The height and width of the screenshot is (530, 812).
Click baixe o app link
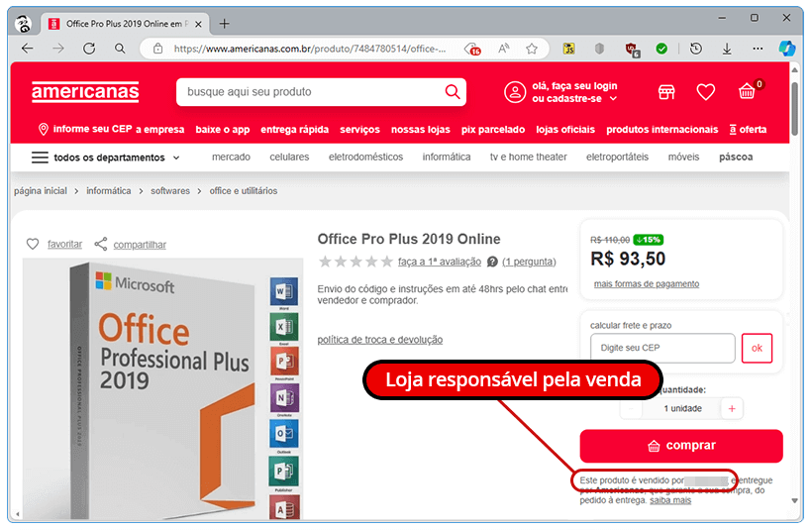[x=223, y=130]
